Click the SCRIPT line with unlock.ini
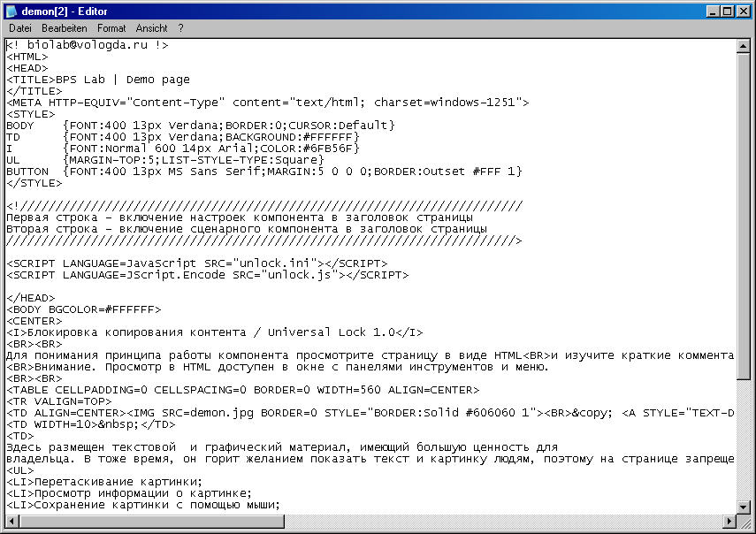This screenshot has width=756, height=534. (x=197, y=263)
